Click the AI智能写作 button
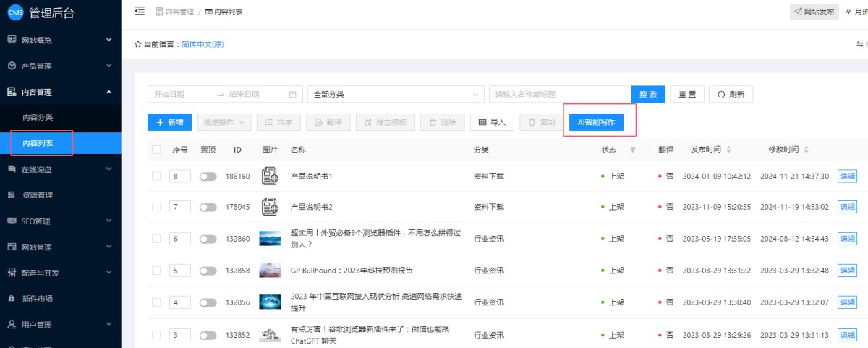Viewport: 868px width, 348px height. (x=596, y=122)
